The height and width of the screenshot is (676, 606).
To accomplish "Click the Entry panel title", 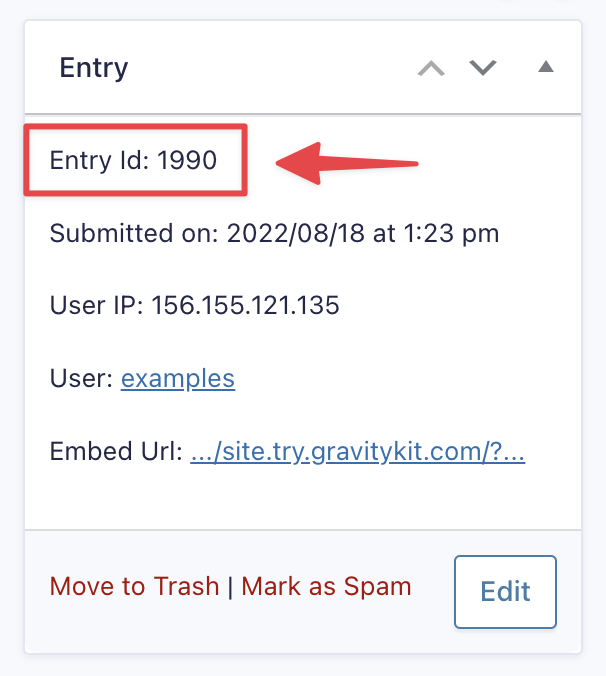I will [x=94, y=68].
